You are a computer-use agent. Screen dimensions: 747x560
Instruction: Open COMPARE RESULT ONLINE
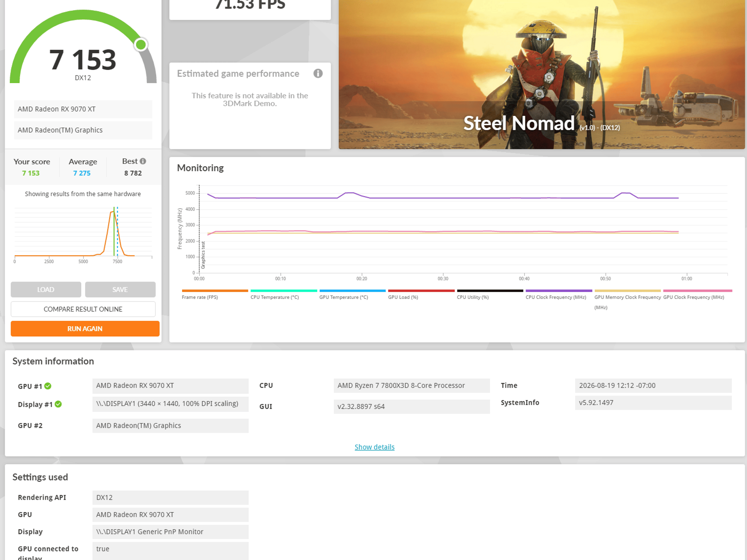pyautogui.click(x=83, y=309)
